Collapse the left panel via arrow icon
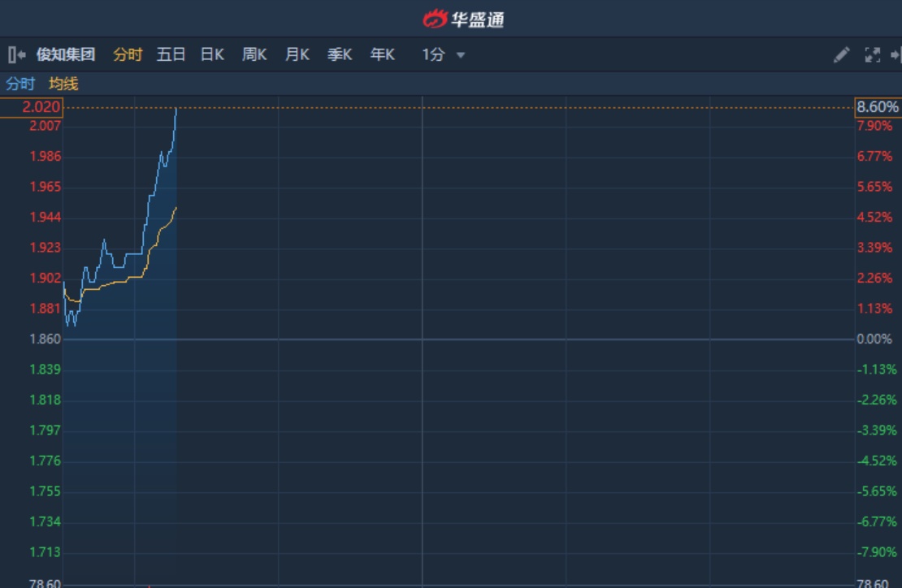This screenshot has width=902, height=588. 17,54
